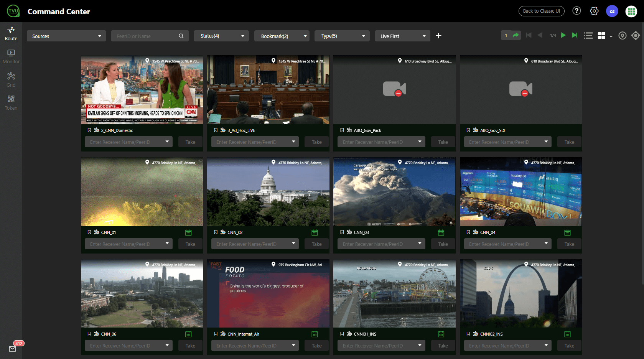Viewport: 644px width, 359px height.
Task: Go to last page
Action: click(575, 35)
